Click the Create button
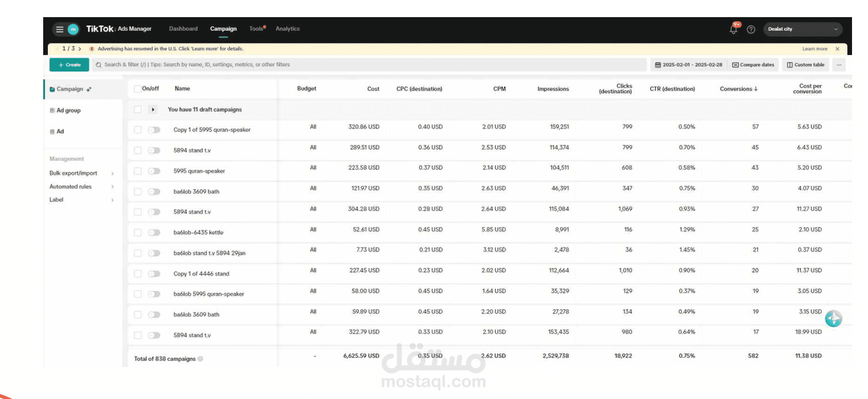The image size is (868, 399). point(69,65)
